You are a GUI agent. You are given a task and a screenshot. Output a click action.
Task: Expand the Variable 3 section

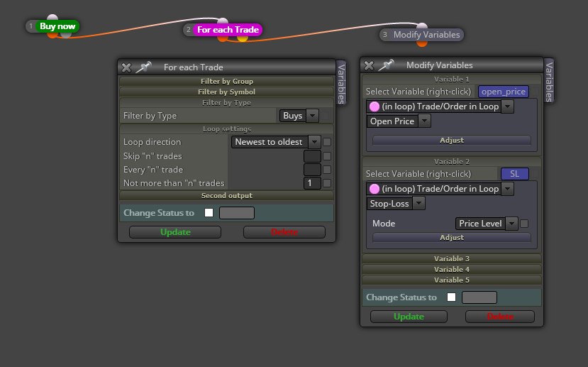[452, 258]
